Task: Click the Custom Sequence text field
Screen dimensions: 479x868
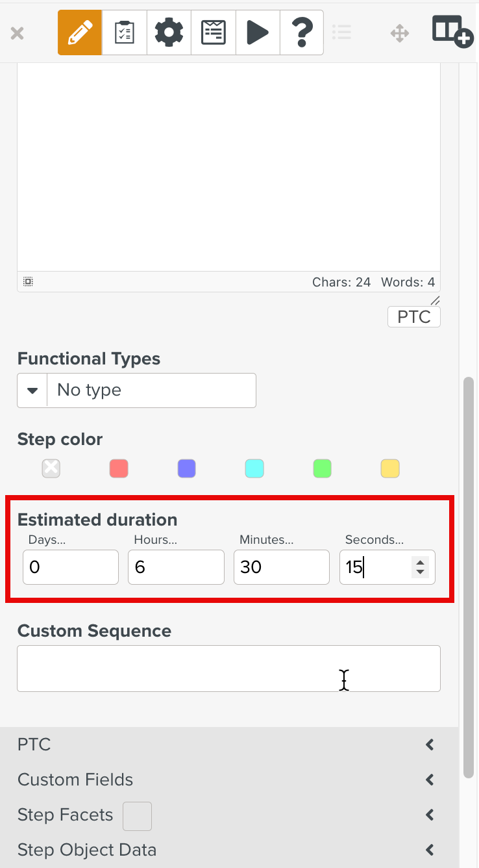Action: 228,669
